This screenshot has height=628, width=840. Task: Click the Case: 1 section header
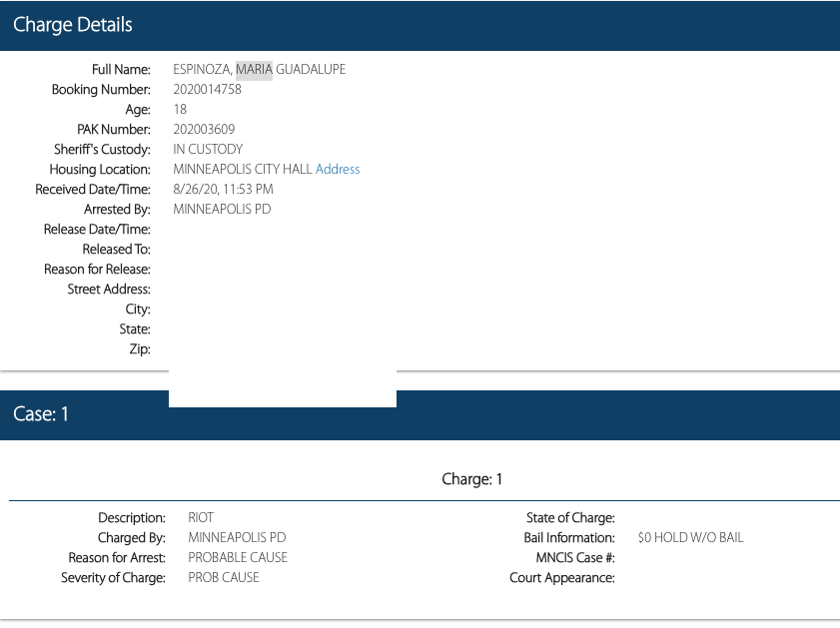click(420, 414)
